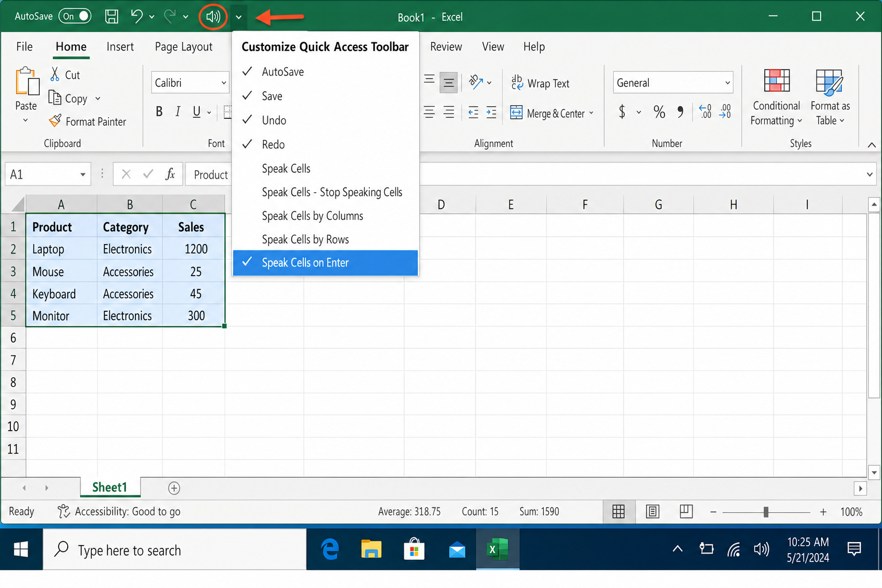Screen dimensions: 882x588
Task: Check Speak Cells by Columns option
Action: 326,216
